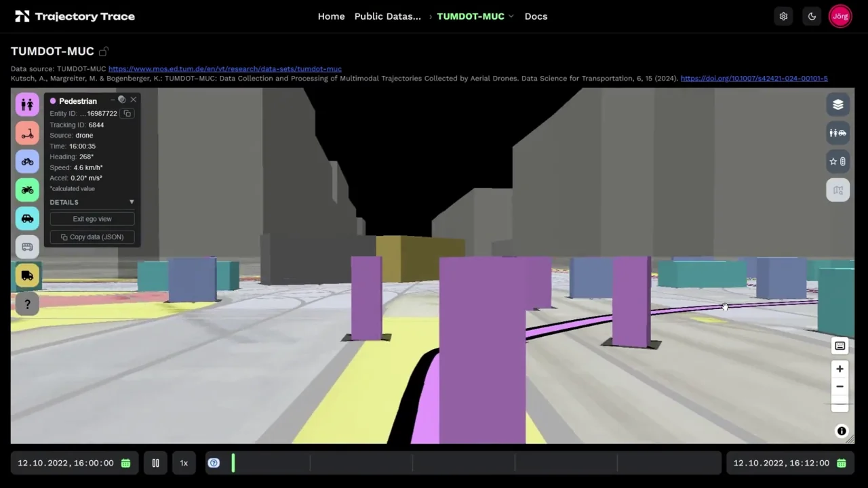Open the map info icon
The image size is (868, 488).
tap(842, 431)
